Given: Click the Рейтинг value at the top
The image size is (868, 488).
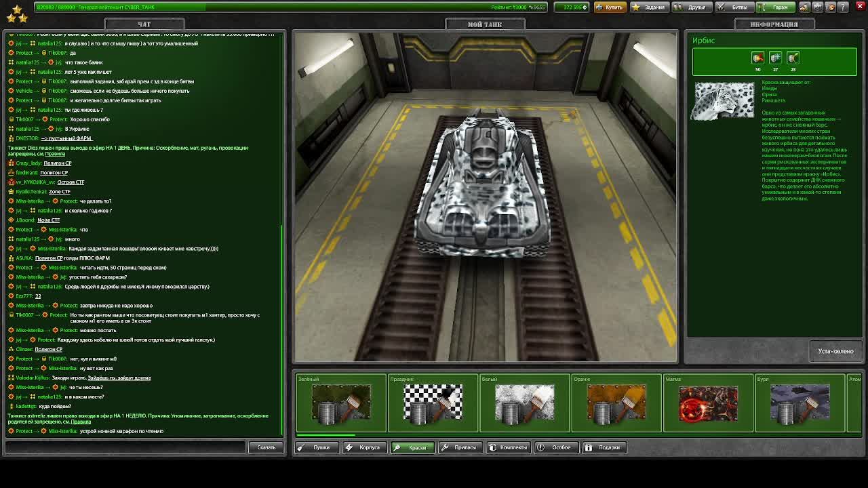Looking at the screenshot, I should click(x=517, y=7).
